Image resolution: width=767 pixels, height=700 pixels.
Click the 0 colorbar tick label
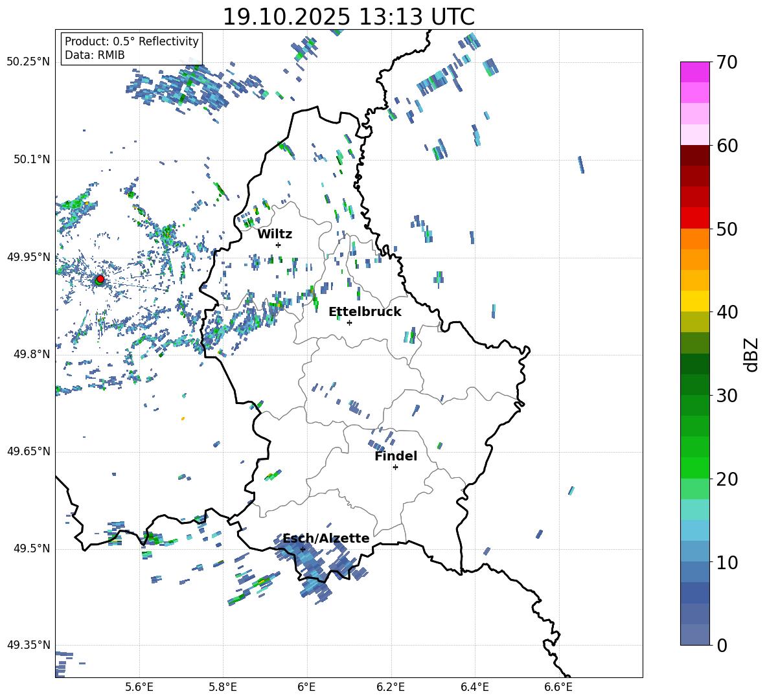(722, 645)
